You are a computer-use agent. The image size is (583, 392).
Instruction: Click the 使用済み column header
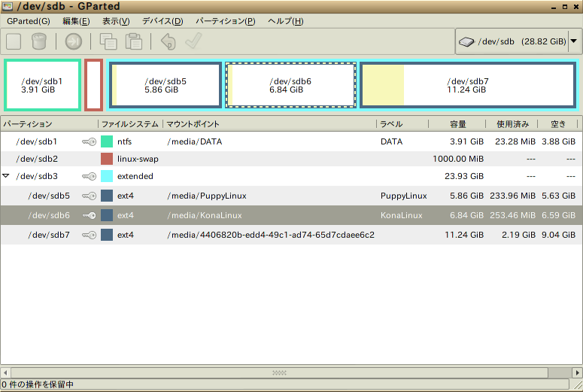tap(512, 124)
